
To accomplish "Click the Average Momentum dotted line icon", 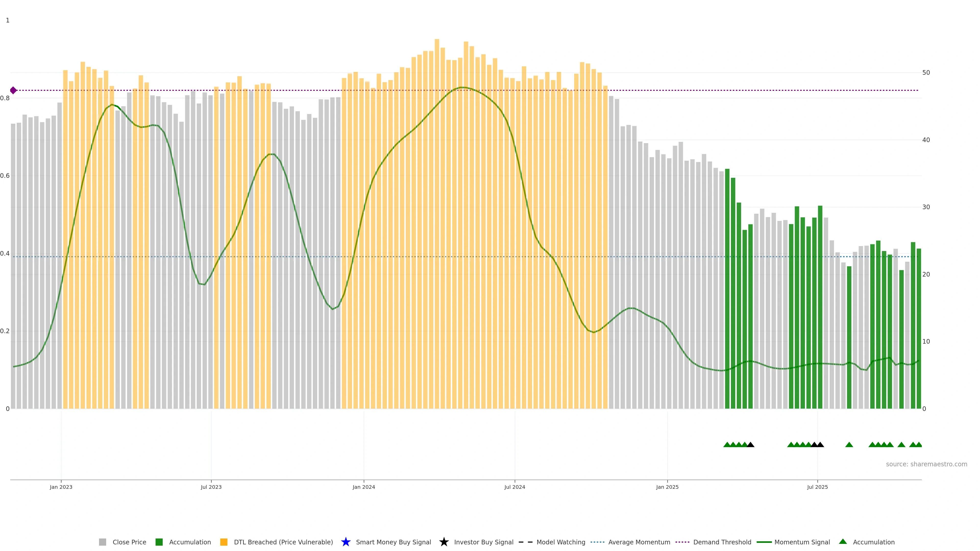I will [x=597, y=542].
